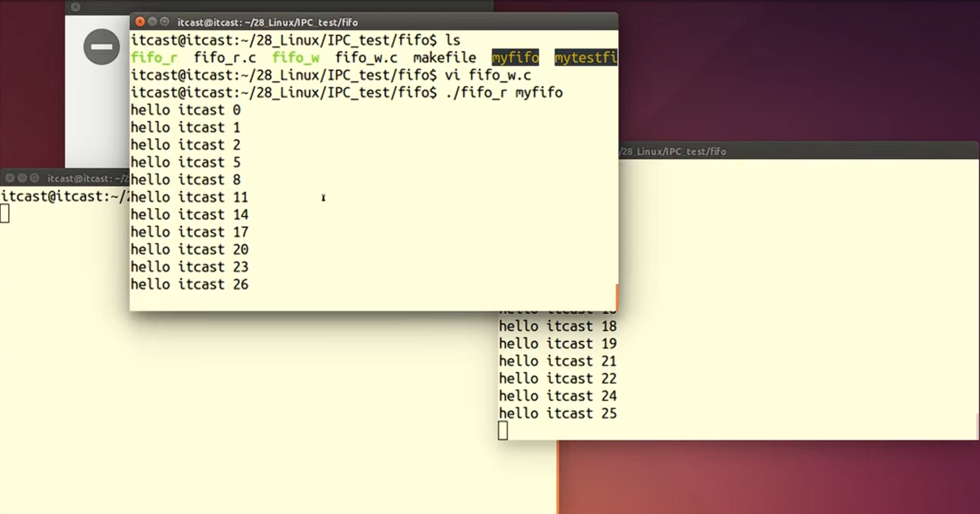Maximize the left background terminal window
Screen dimensions: 980x514
34,178
